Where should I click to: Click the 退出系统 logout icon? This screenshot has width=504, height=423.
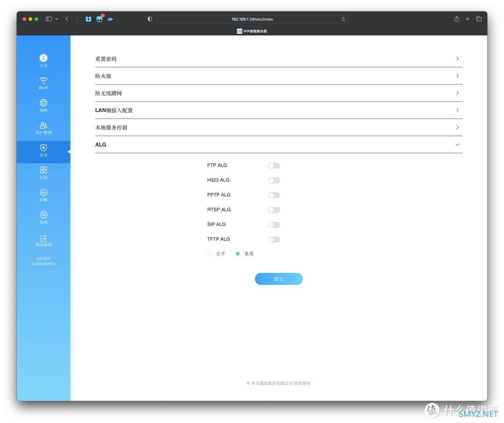click(43, 239)
